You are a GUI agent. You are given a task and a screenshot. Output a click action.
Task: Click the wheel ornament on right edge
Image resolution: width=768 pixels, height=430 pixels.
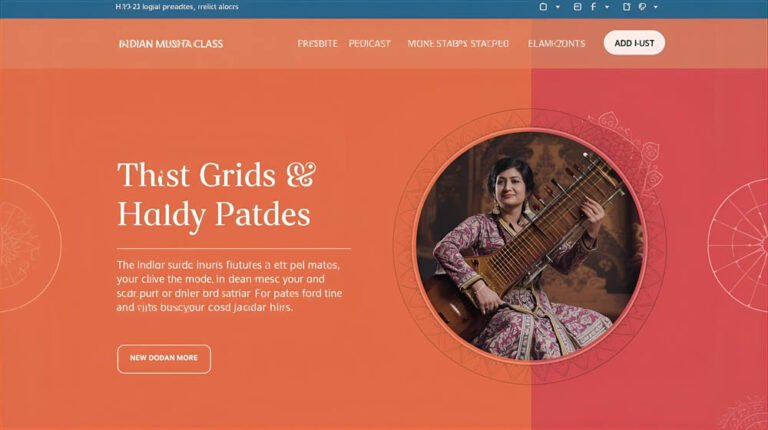(x=738, y=245)
